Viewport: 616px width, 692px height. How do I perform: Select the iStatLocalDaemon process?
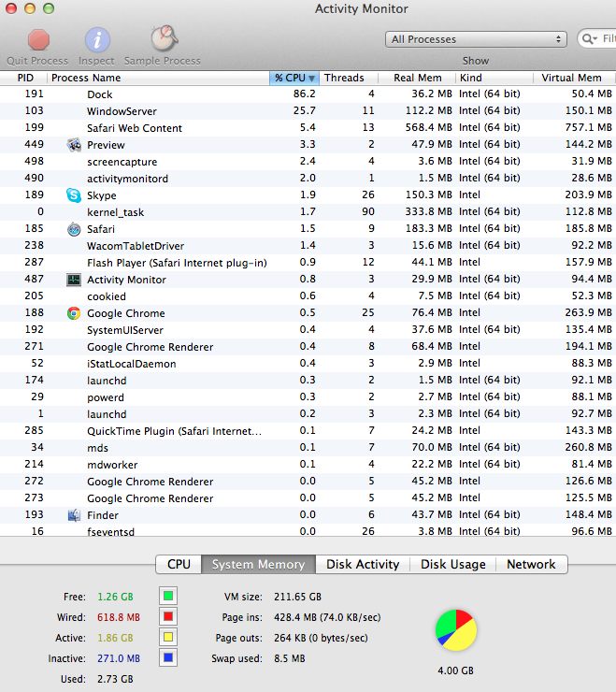[x=308, y=363]
